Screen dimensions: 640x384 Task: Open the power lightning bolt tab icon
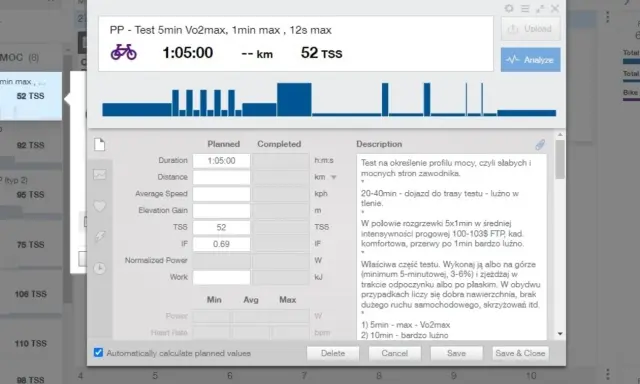(x=100, y=237)
